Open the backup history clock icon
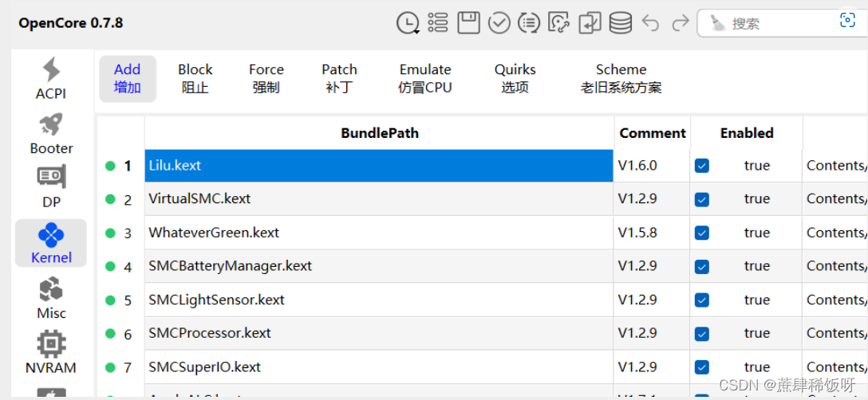 [408, 23]
